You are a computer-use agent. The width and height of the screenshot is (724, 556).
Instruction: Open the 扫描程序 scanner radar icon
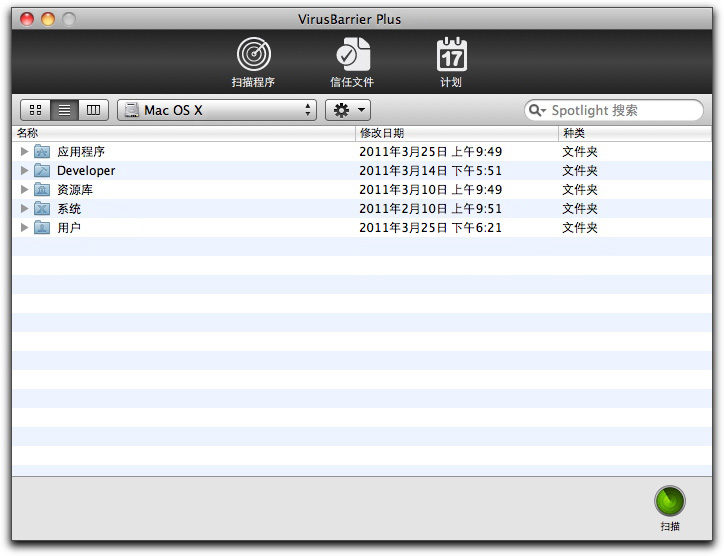[253, 54]
